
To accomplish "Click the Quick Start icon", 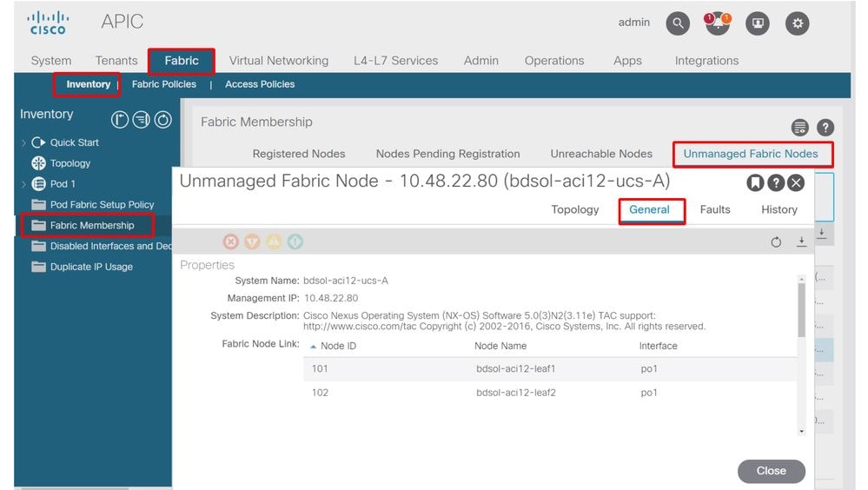I will tap(38, 142).
